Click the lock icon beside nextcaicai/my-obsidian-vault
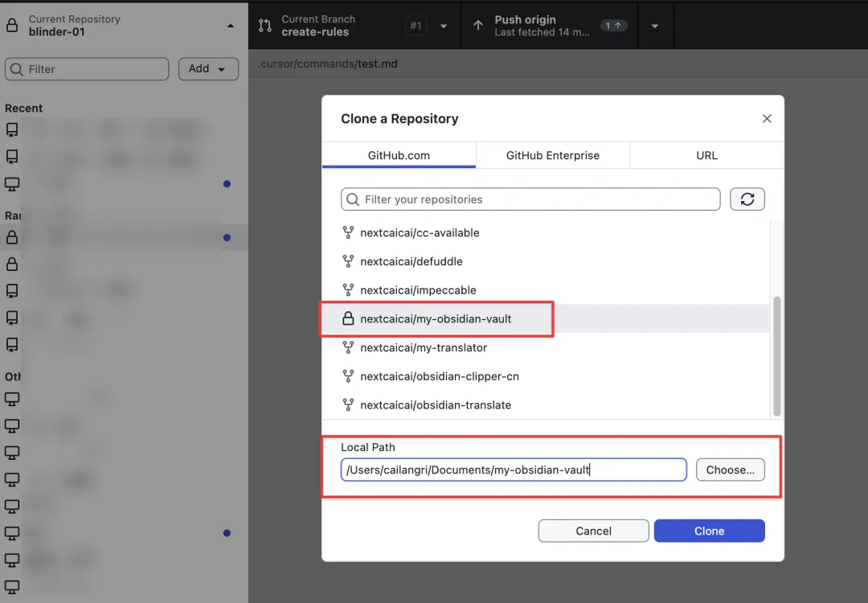868x603 pixels. (x=348, y=318)
